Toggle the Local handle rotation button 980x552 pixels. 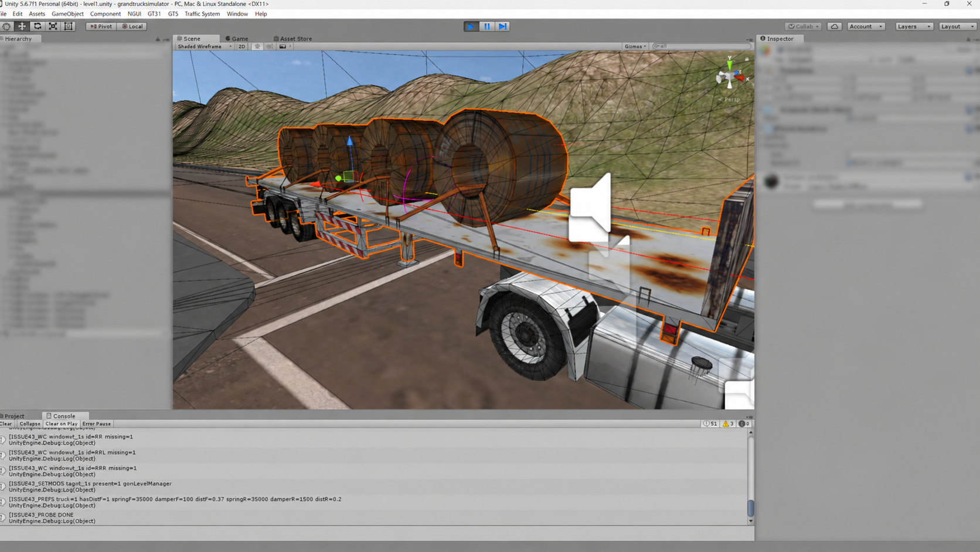(132, 26)
